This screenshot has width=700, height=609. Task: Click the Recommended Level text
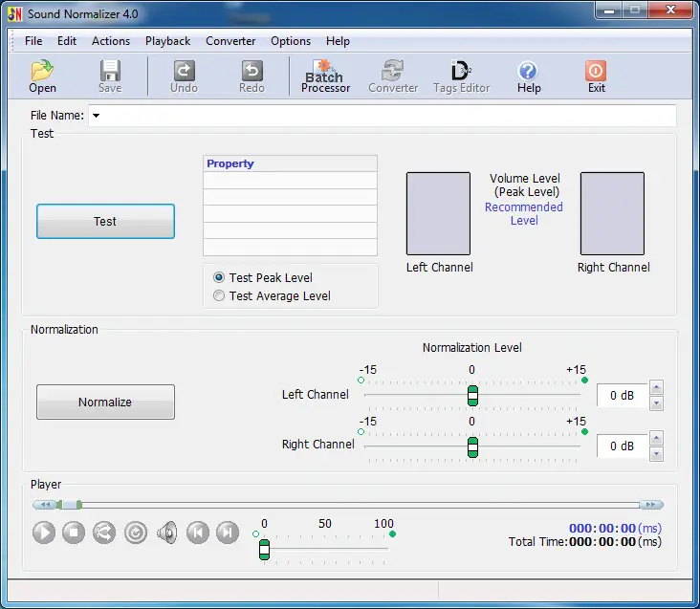[x=524, y=214]
